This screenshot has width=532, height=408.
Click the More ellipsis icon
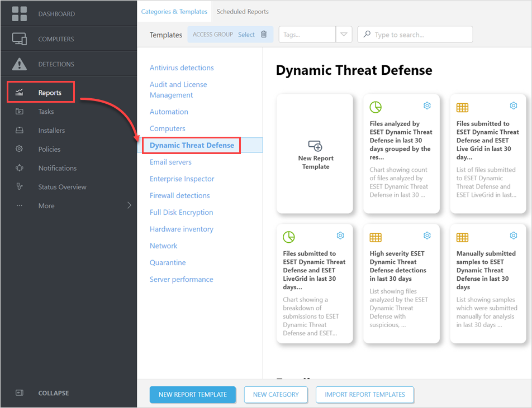[x=20, y=205]
